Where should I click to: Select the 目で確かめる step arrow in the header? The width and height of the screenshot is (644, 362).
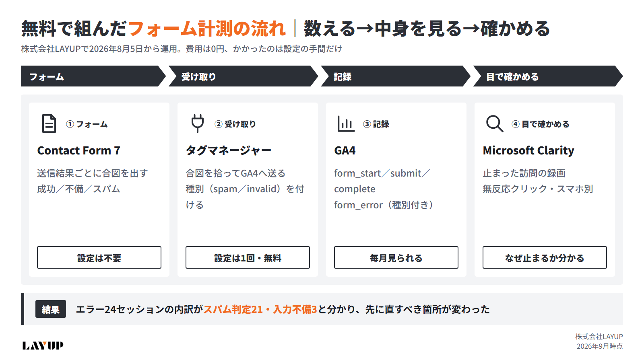(x=548, y=76)
